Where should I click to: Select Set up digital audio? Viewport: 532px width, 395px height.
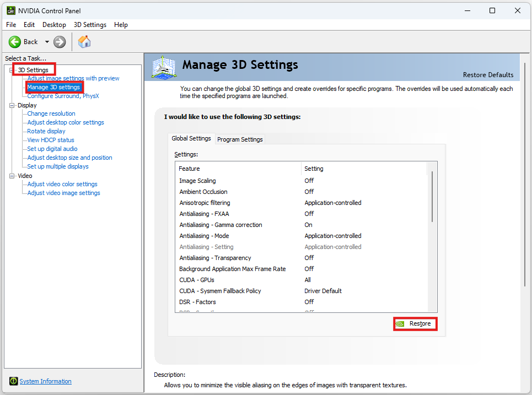click(52, 149)
